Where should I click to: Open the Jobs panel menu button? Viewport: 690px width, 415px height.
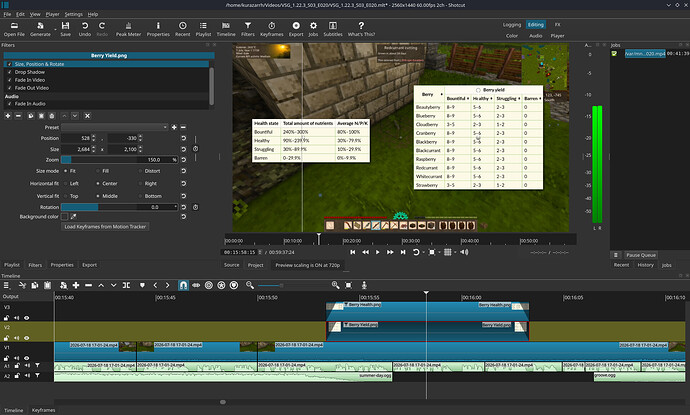616,255
